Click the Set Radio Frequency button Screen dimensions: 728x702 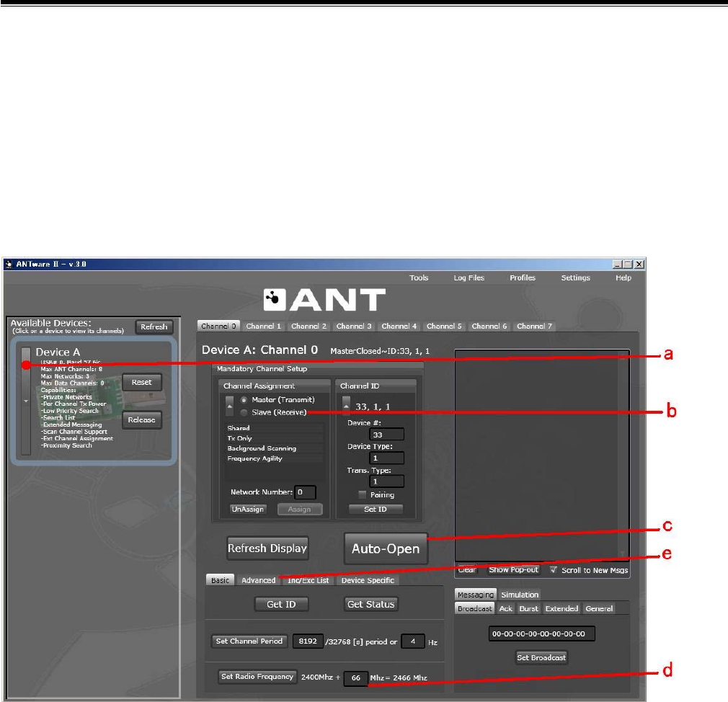tap(257, 677)
